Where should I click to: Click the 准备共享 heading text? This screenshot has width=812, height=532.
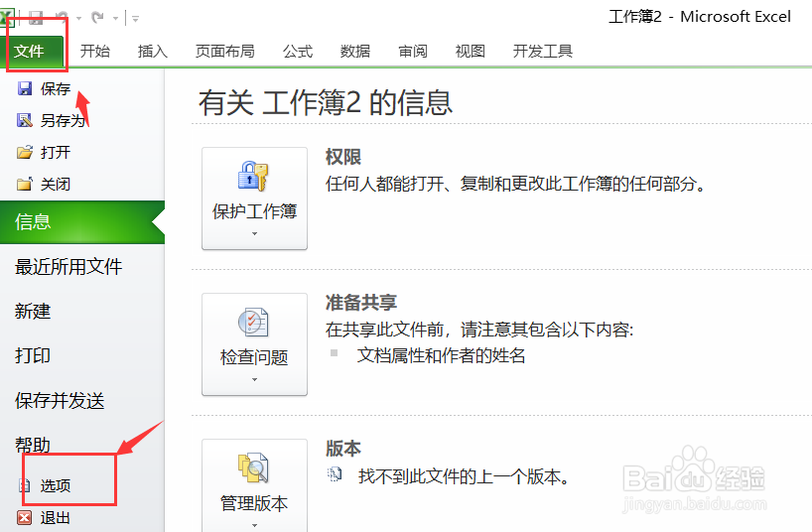pyautogui.click(x=361, y=303)
